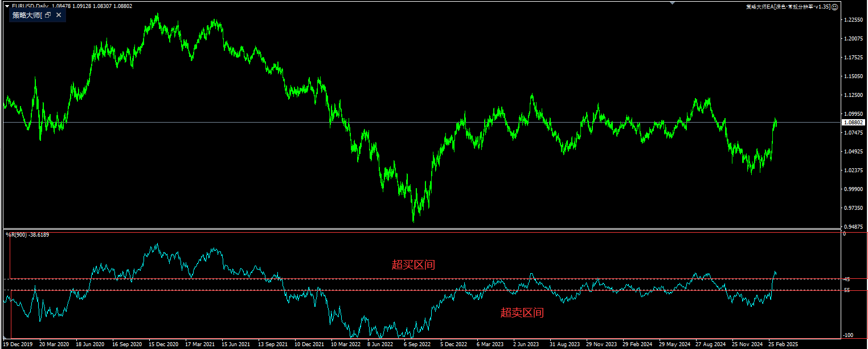
Task: Click the 1.09950 price on the price axis
Action: (852, 114)
